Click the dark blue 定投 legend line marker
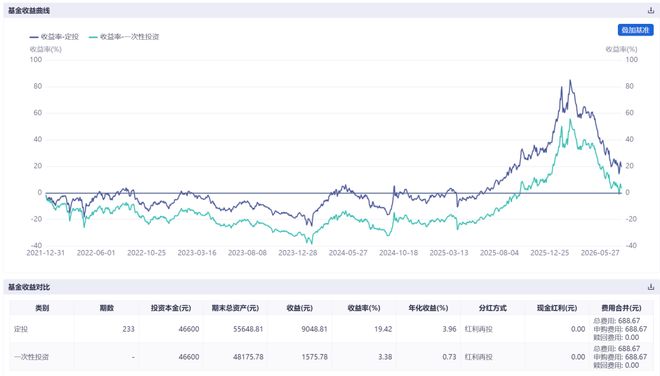Image resolution: width=660 pixels, height=376 pixels. (x=34, y=37)
